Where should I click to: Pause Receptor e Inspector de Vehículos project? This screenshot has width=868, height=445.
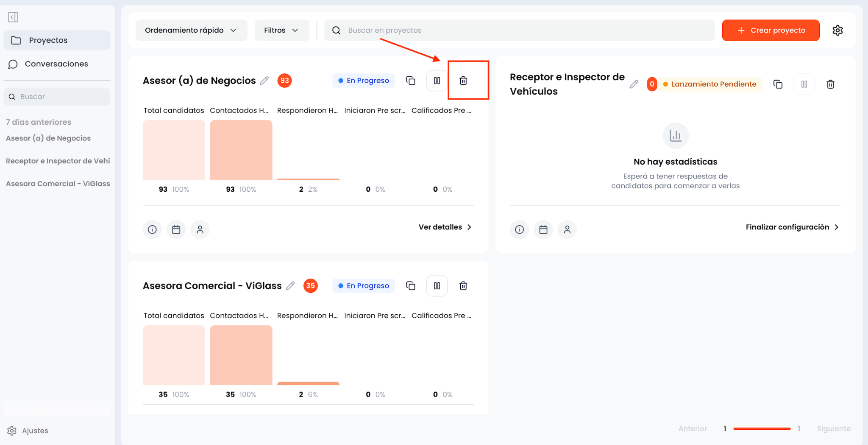[x=804, y=84]
